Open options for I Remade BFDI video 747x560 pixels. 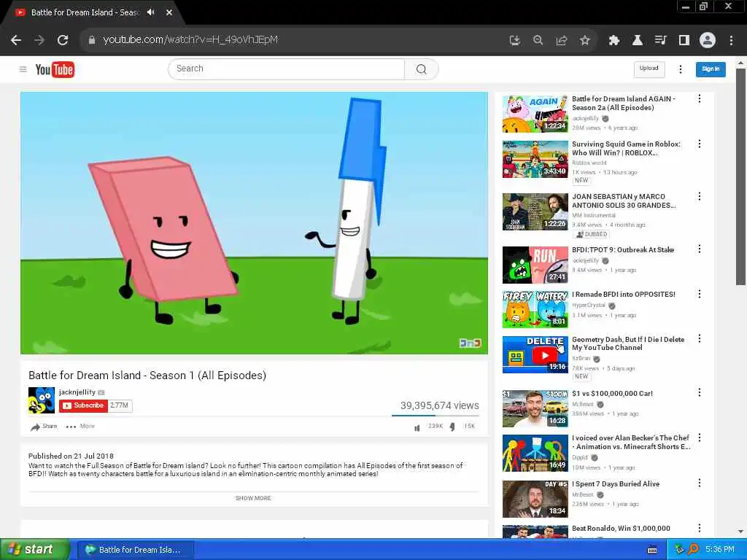click(700, 295)
